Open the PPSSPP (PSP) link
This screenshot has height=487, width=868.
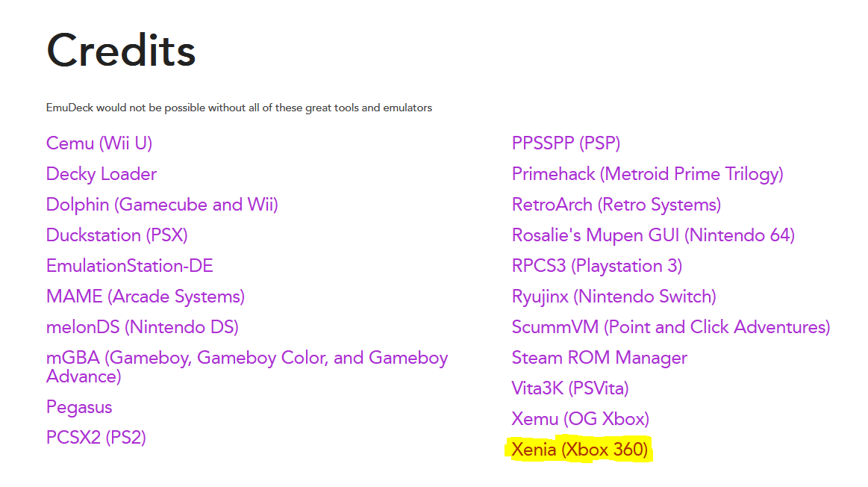tap(566, 143)
